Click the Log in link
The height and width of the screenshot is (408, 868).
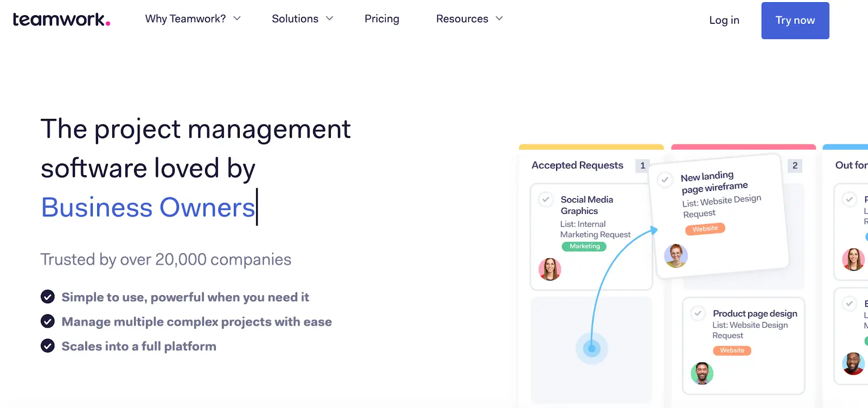point(724,20)
